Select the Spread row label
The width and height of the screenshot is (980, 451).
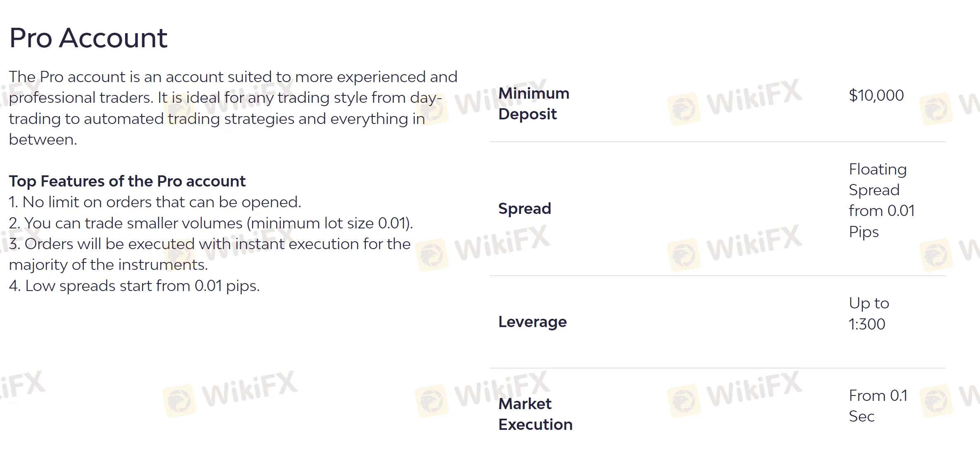(525, 208)
